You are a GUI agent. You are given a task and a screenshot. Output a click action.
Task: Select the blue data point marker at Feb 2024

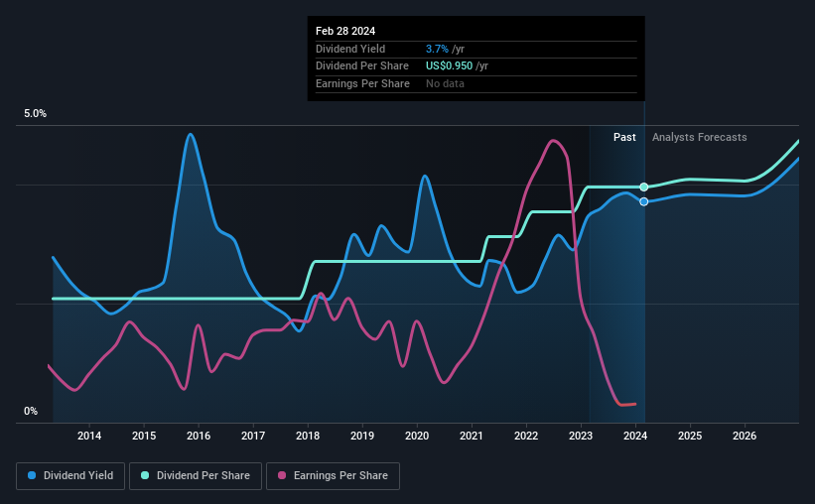point(644,201)
